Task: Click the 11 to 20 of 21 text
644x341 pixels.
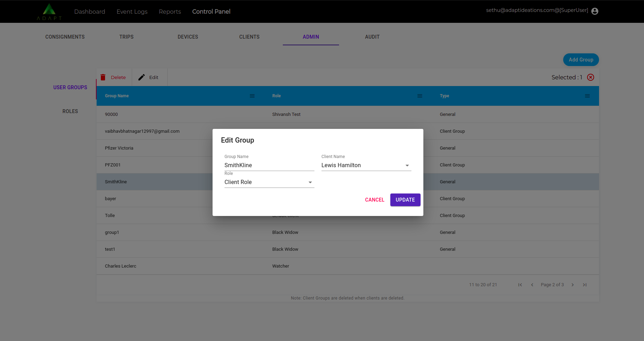Action: tap(483, 285)
